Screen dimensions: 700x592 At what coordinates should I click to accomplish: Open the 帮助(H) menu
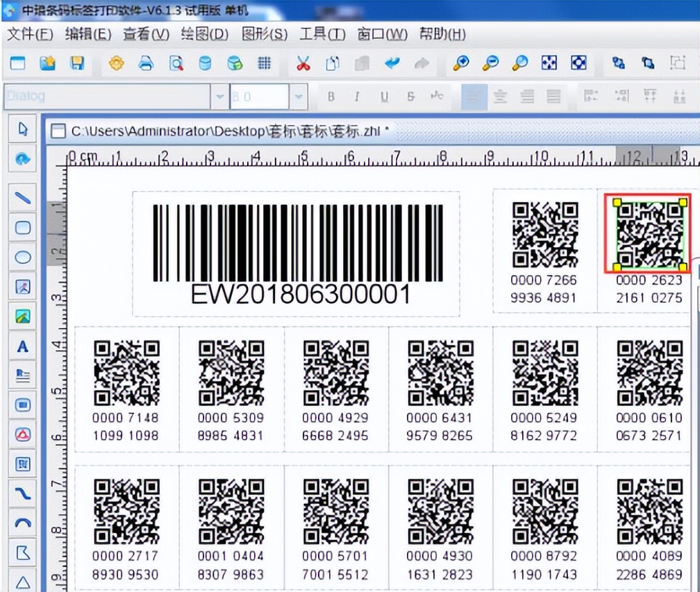[442, 34]
